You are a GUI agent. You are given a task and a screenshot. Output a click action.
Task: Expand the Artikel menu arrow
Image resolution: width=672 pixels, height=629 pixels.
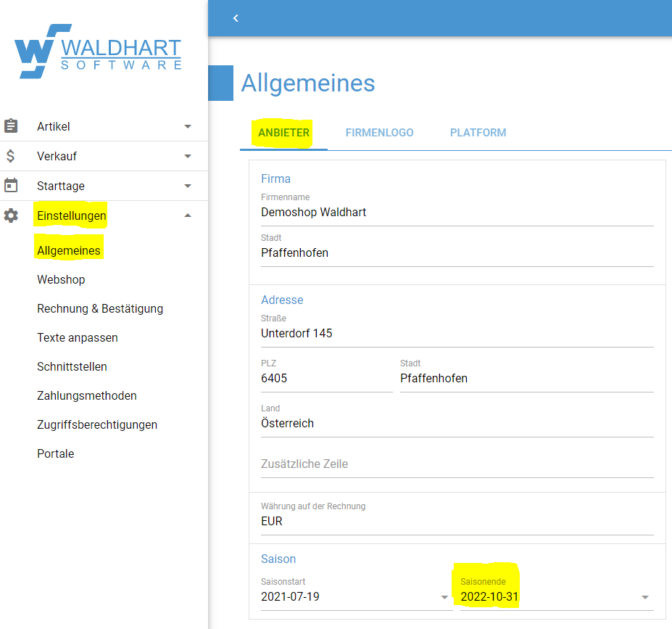coord(188,126)
